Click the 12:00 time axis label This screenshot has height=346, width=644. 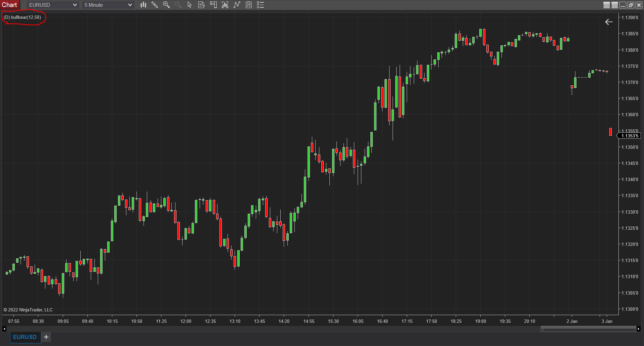186,321
